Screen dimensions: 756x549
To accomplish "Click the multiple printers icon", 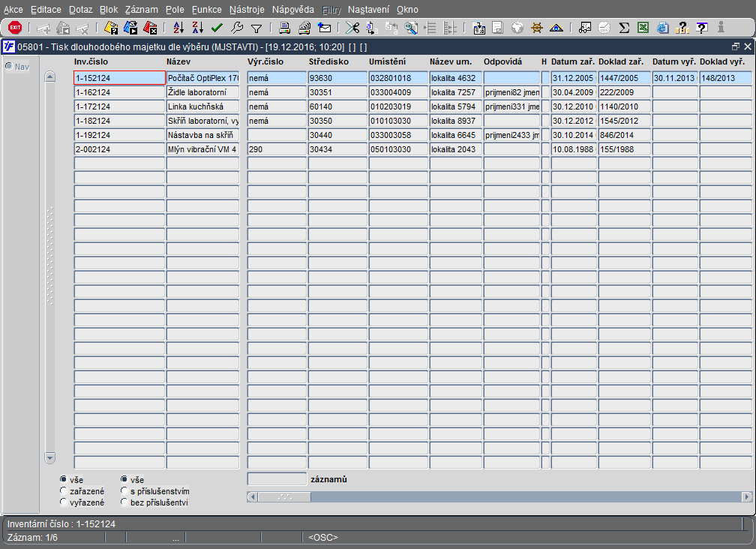I will pyautogui.click(x=304, y=28).
